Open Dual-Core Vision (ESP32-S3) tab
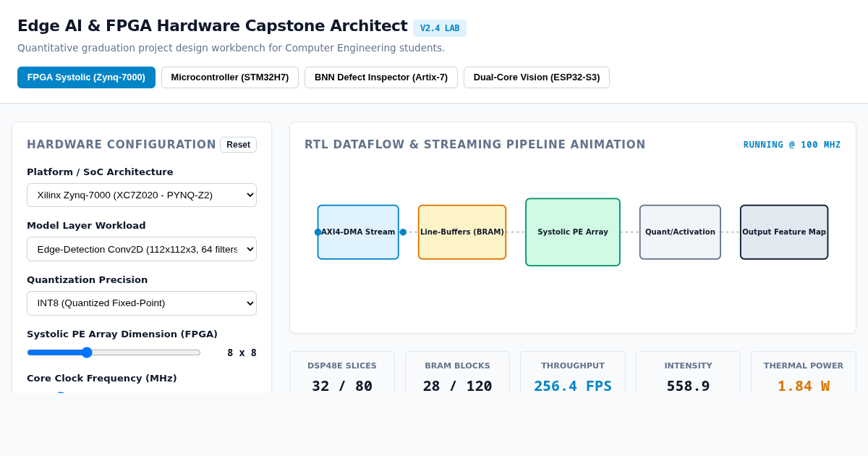 (x=537, y=77)
